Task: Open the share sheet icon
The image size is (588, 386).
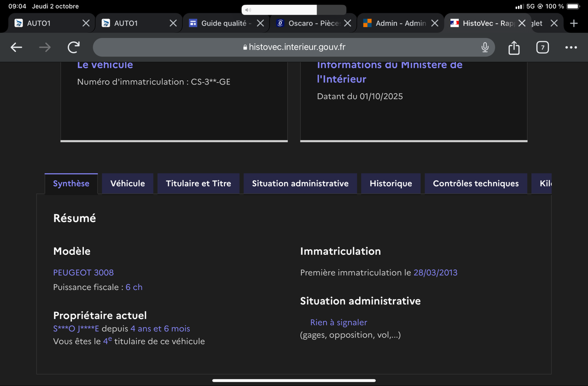Action: pyautogui.click(x=514, y=48)
